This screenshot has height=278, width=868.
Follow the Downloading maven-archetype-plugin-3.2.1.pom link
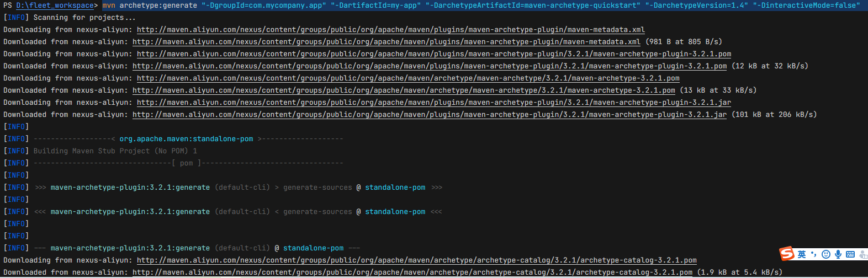(433, 54)
